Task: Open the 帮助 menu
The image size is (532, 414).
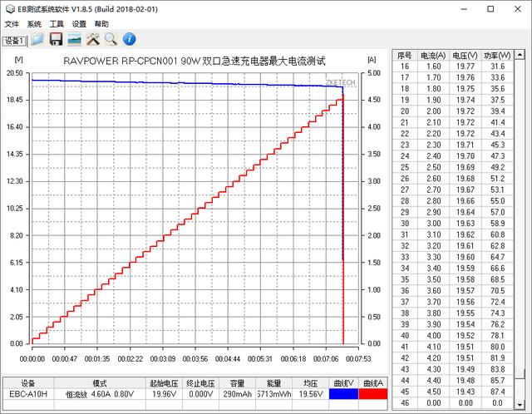Action: pyautogui.click(x=101, y=24)
